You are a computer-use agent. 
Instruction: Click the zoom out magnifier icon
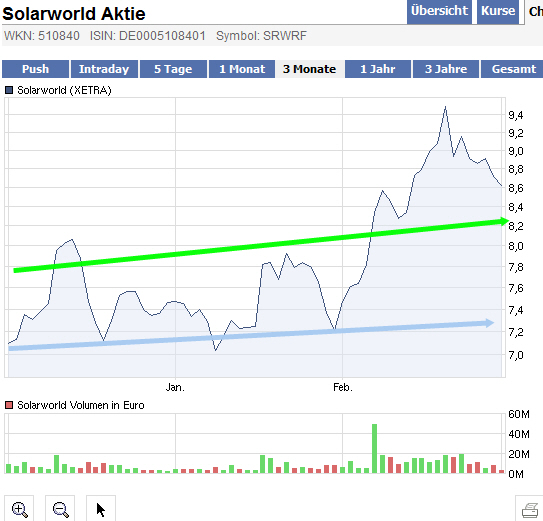point(60,509)
